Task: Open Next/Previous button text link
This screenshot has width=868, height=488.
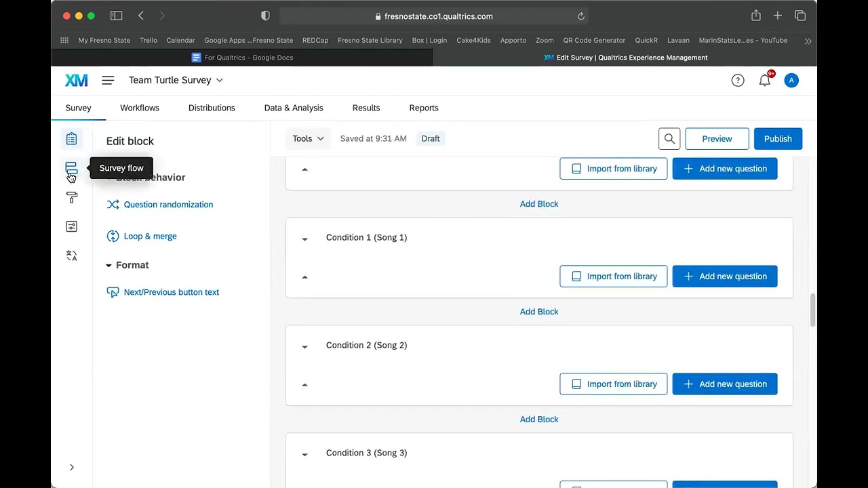Action: 172,293
